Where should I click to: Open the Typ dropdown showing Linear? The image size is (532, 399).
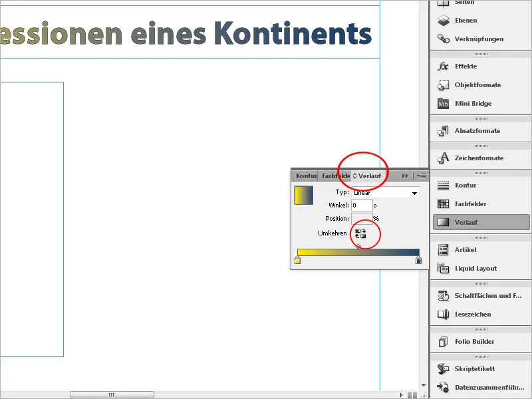[386, 193]
